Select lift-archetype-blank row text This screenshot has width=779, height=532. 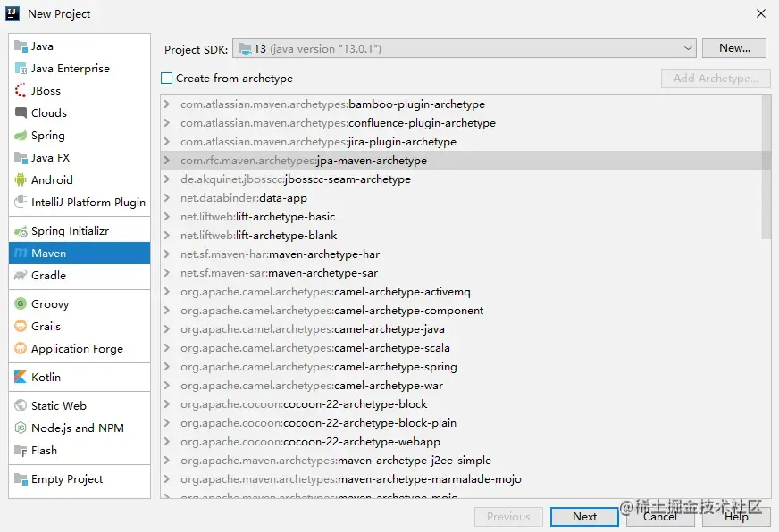pos(259,236)
